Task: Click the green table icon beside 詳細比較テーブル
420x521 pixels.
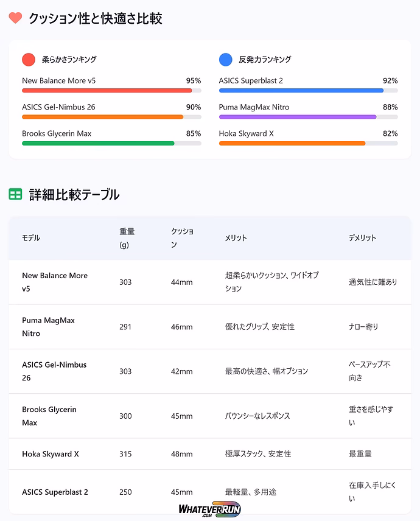Action: (x=16, y=194)
